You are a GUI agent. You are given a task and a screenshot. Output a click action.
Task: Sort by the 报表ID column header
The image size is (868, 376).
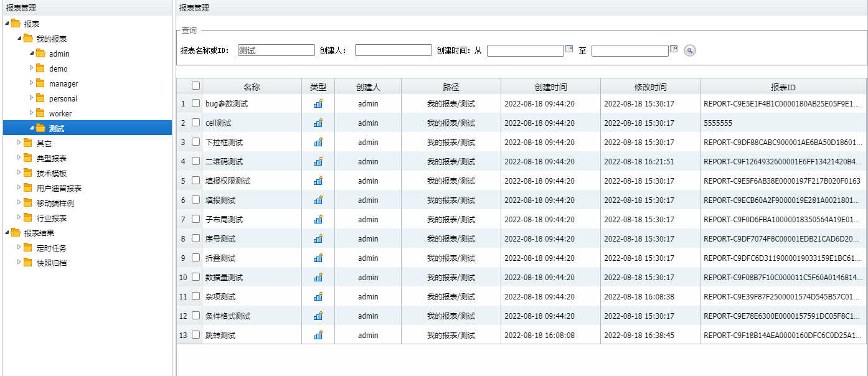click(783, 87)
